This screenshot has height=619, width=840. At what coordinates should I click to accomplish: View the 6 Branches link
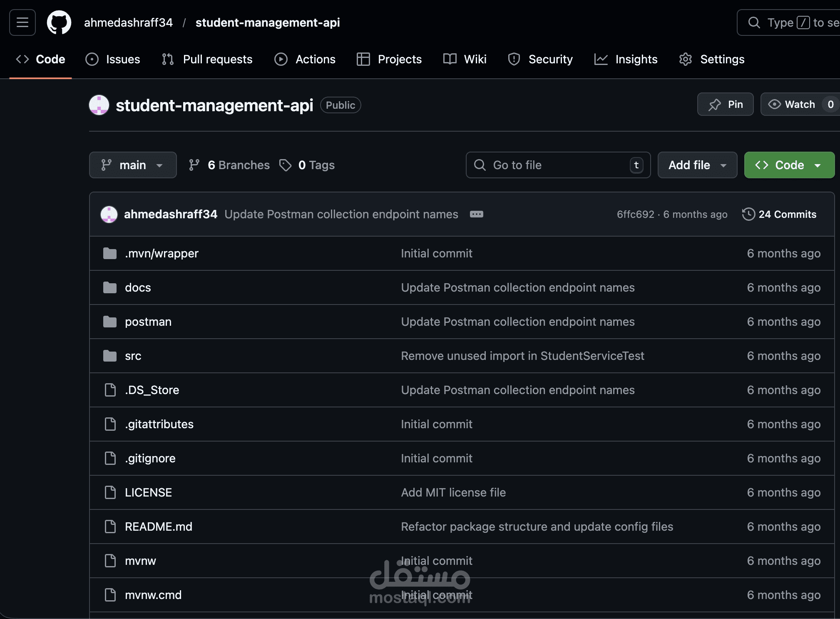pyautogui.click(x=239, y=165)
